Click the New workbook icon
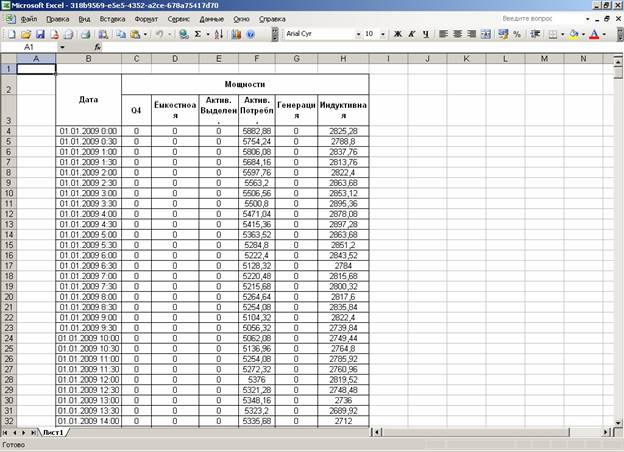624x452 pixels. (12, 34)
